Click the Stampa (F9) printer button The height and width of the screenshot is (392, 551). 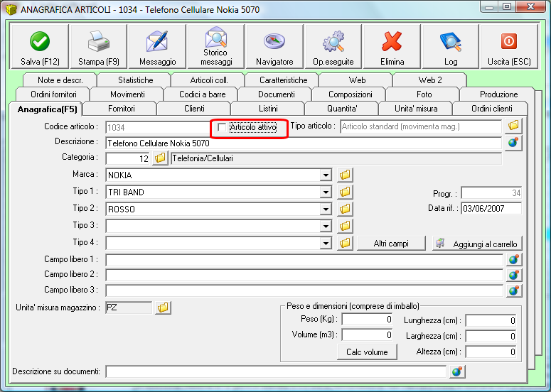(99, 46)
